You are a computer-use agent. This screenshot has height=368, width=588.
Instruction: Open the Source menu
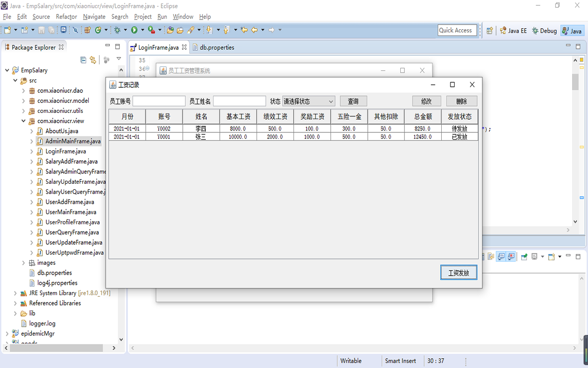[x=41, y=16]
